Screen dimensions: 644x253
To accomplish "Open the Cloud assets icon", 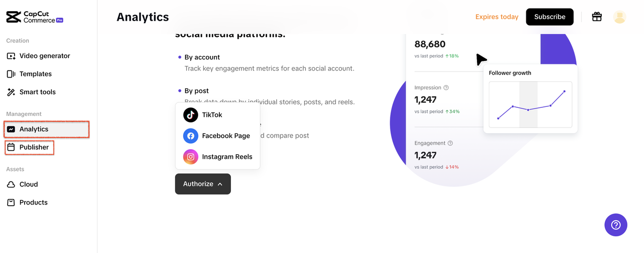I will [x=11, y=184].
